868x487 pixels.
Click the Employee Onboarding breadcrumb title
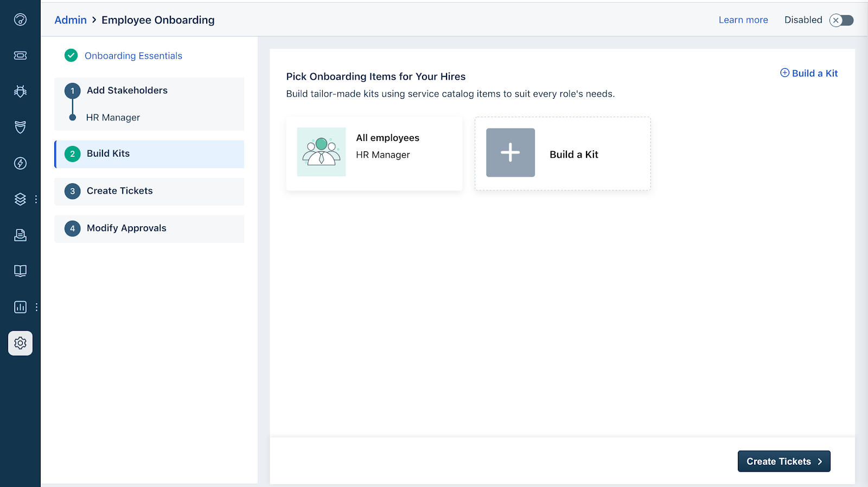[158, 20]
